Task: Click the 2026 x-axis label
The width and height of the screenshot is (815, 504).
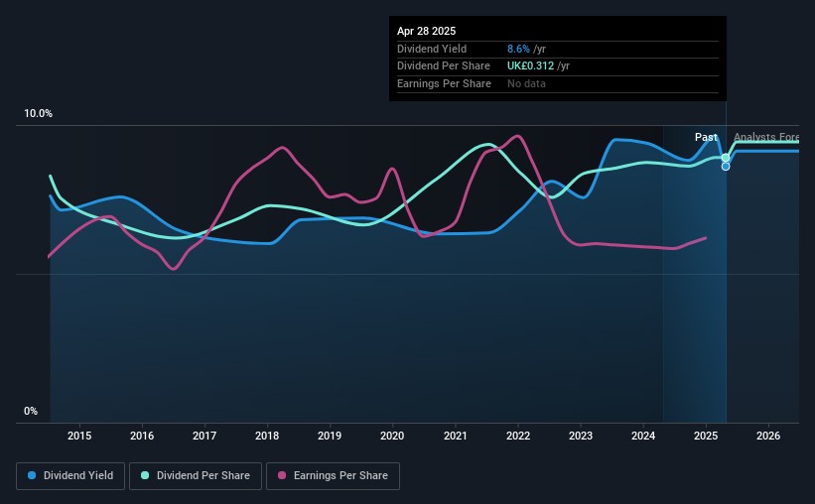Action: click(x=768, y=436)
